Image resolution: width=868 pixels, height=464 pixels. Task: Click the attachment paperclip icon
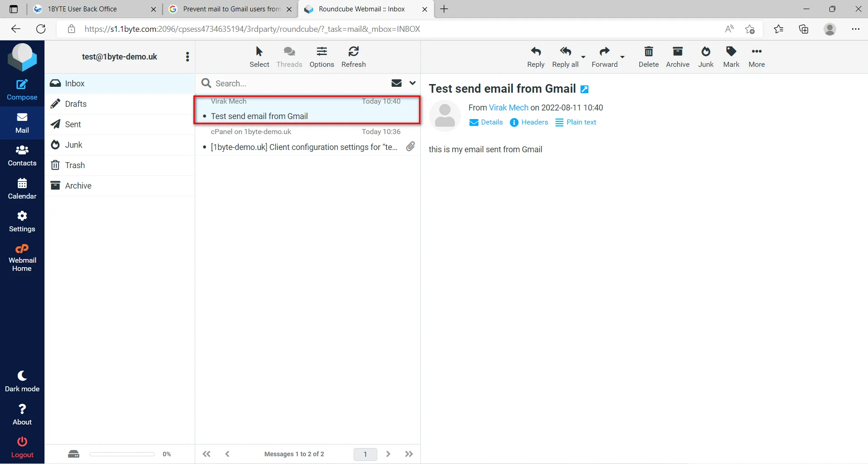click(x=410, y=146)
